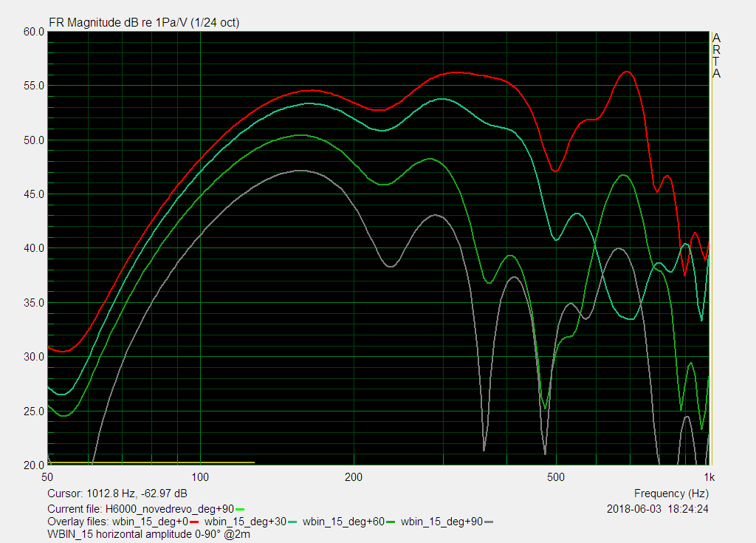This screenshot has height=543, width=756.
Task: Click the 50.0 dB axis label
Action: click(34, 140)
